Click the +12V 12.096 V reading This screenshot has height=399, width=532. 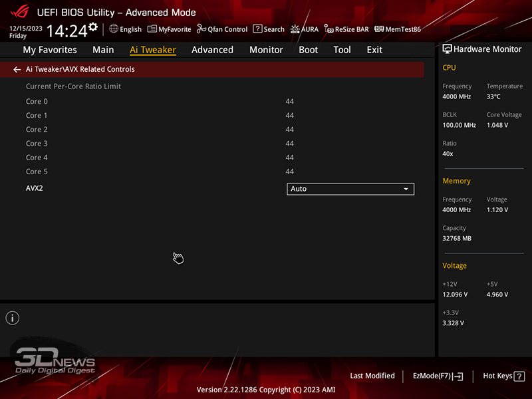click(455, 295)
